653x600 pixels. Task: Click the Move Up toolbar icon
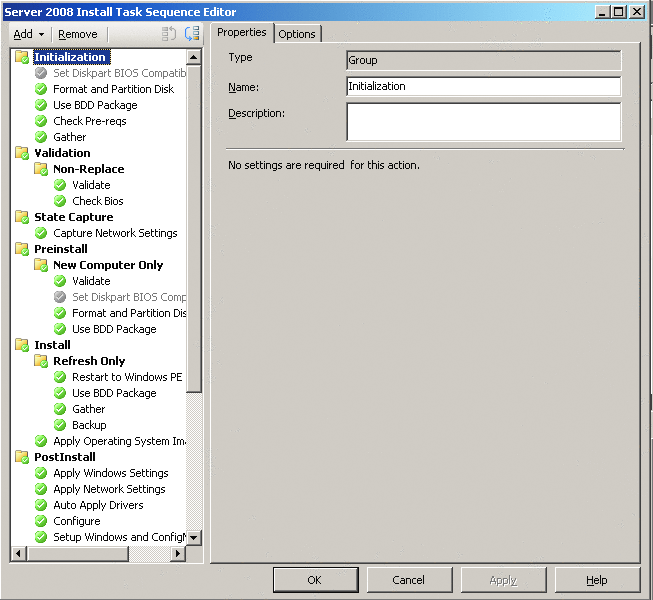click(169, 34)
